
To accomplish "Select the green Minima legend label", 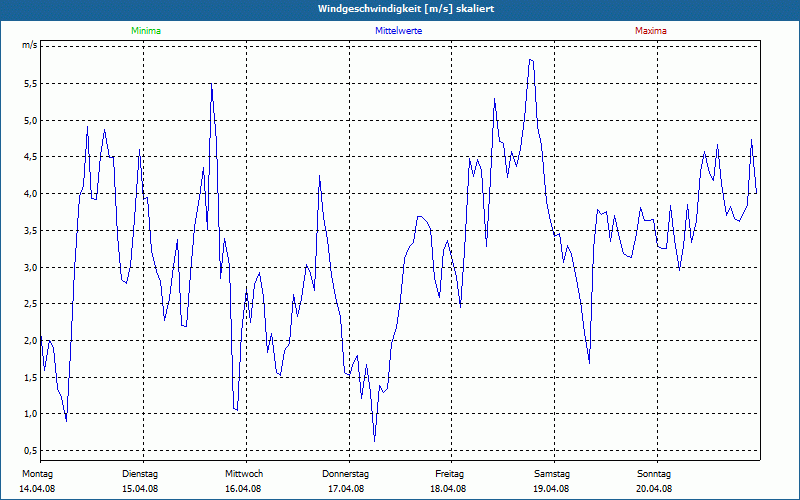I will pyautogui.click(x=146, y=31).
